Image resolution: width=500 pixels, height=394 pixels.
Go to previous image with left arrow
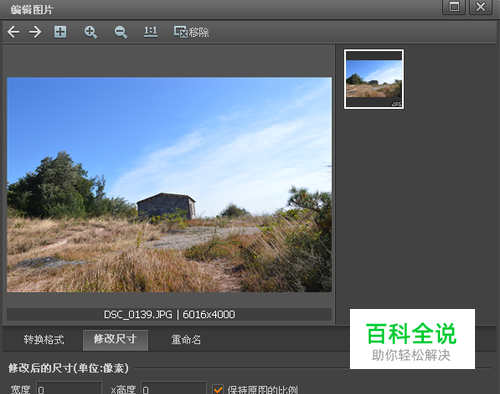click(x=13, y=32)
